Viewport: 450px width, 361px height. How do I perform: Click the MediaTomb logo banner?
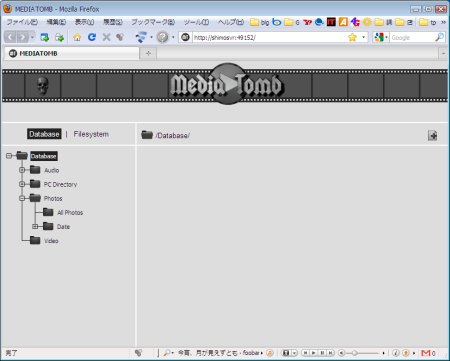point(227,84)
